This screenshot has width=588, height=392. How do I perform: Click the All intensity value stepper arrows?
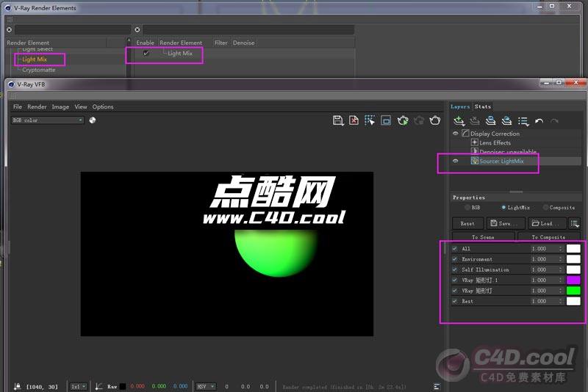tap(561, 249)
